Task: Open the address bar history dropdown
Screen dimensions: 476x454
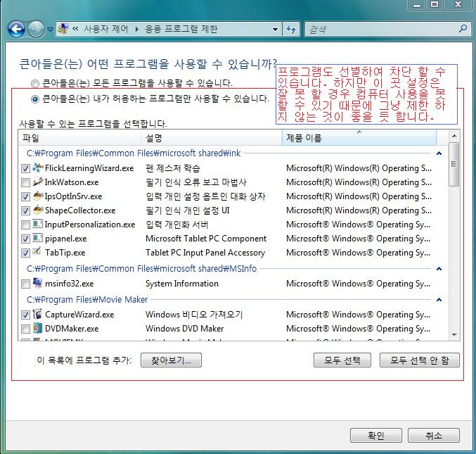Action: 275,30
